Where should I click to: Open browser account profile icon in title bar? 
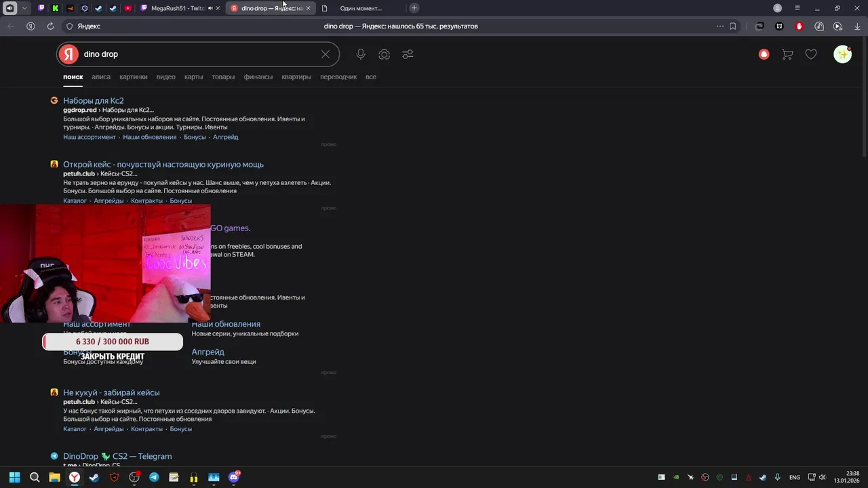point(778,8)
